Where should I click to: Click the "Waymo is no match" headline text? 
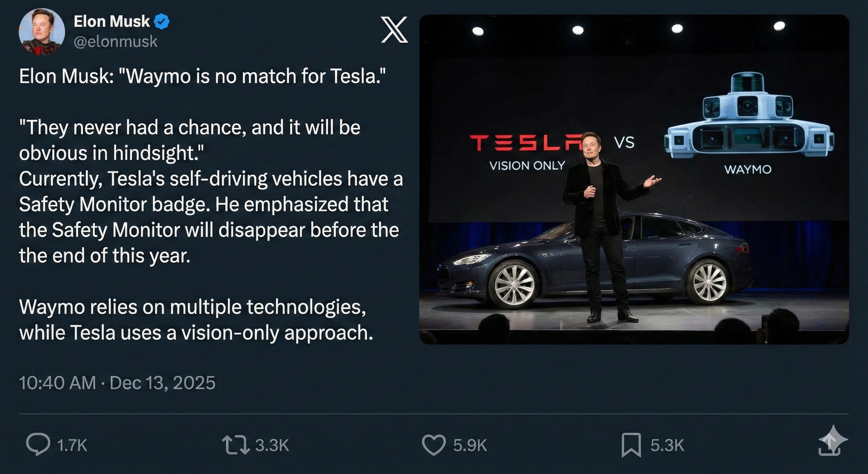202,76
